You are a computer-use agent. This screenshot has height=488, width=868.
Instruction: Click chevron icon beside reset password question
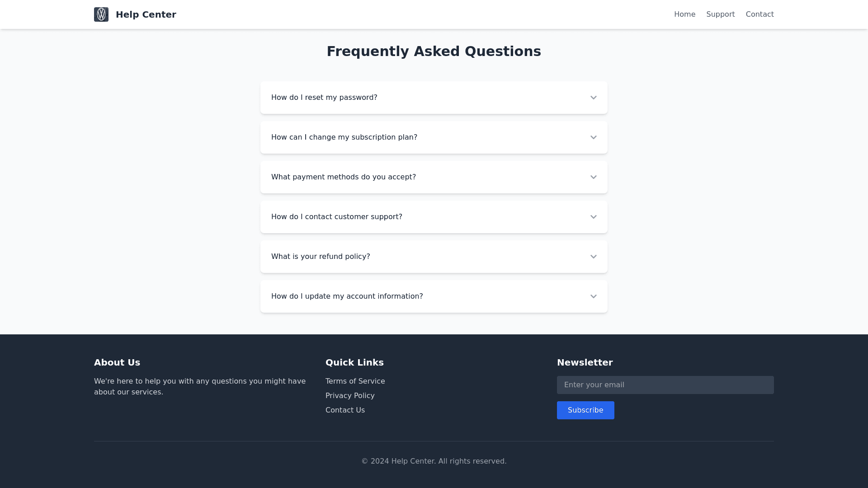click(x=594, y=98)
